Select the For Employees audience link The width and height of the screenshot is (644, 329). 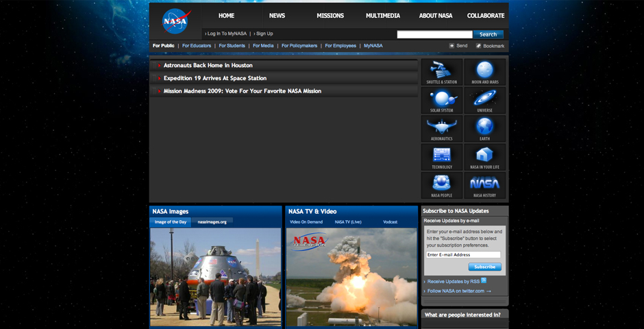click(x=340, y=46)
